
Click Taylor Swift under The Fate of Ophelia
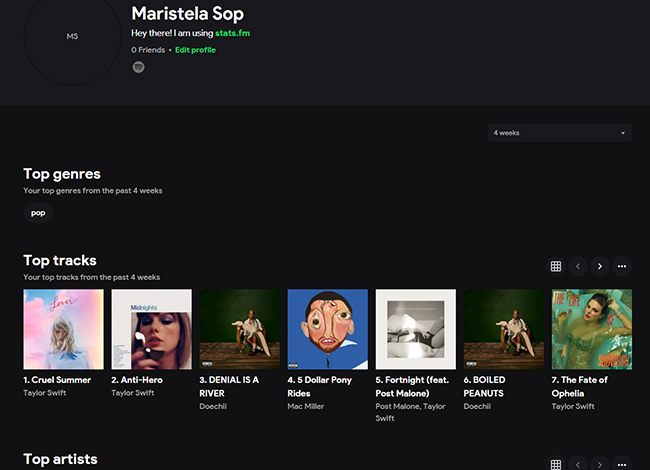pyautogui.click(x=573, y=407)
